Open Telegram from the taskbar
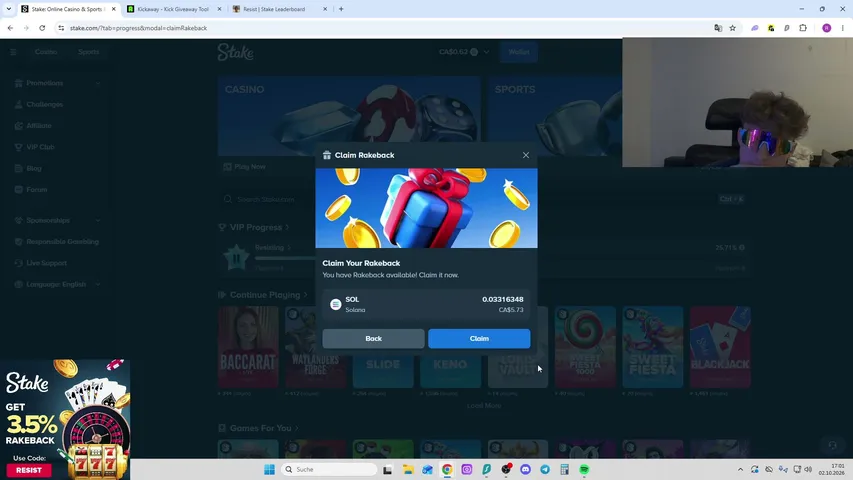This screenshot has height=480, width=853. (545, 469)
